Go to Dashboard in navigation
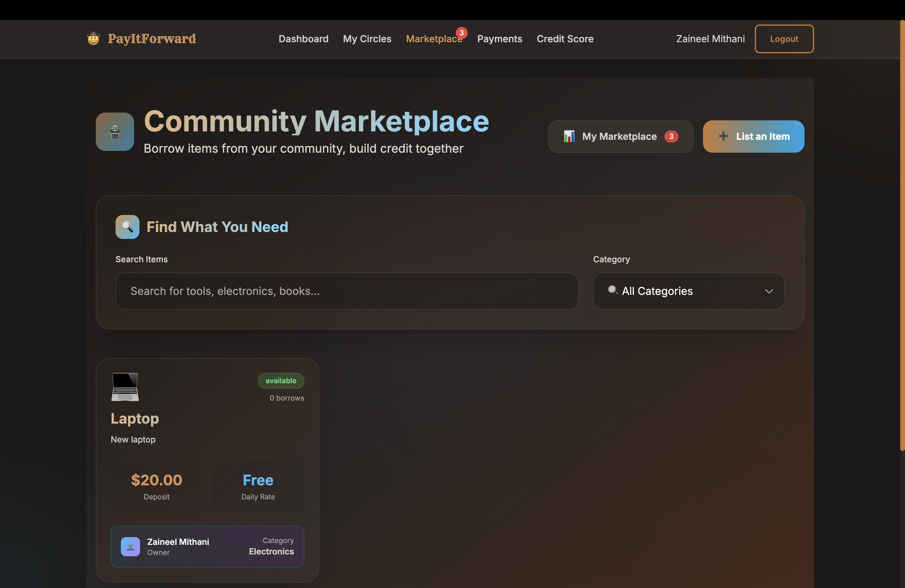This screenshot has width=905, height=588. [x=303, y=39]
